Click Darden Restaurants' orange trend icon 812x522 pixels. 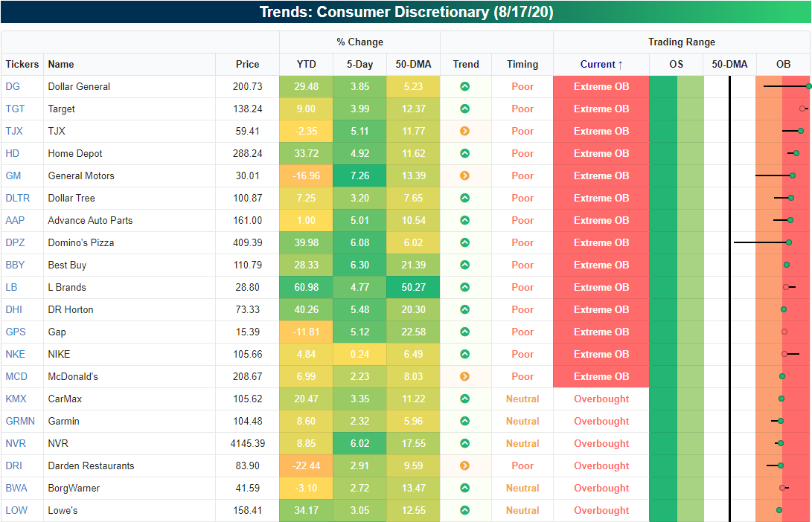tap(465, 465)
